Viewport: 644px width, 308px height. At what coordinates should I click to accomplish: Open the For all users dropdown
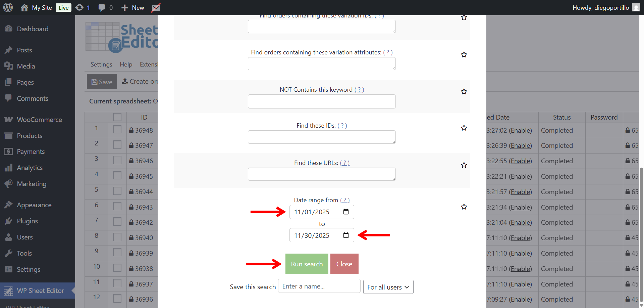(388, 287)
